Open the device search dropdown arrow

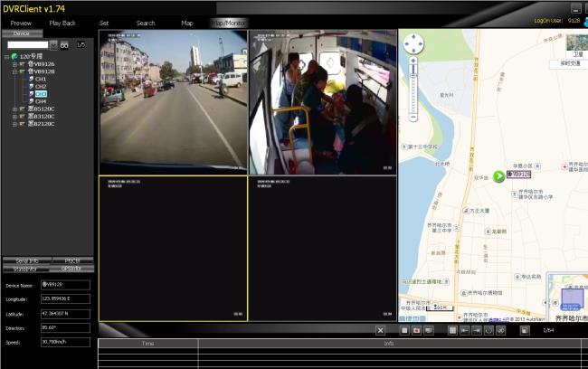53,44
